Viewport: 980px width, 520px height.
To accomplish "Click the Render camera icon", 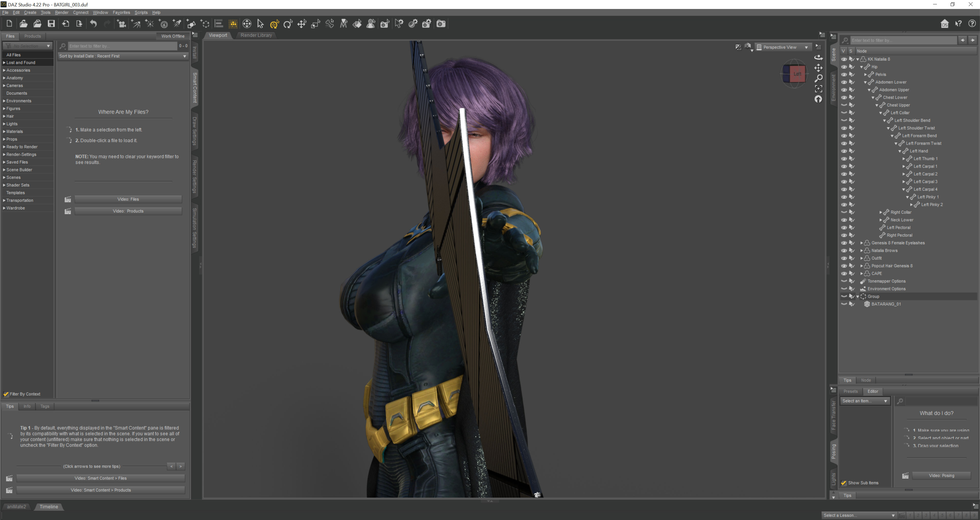I will 441,23.
